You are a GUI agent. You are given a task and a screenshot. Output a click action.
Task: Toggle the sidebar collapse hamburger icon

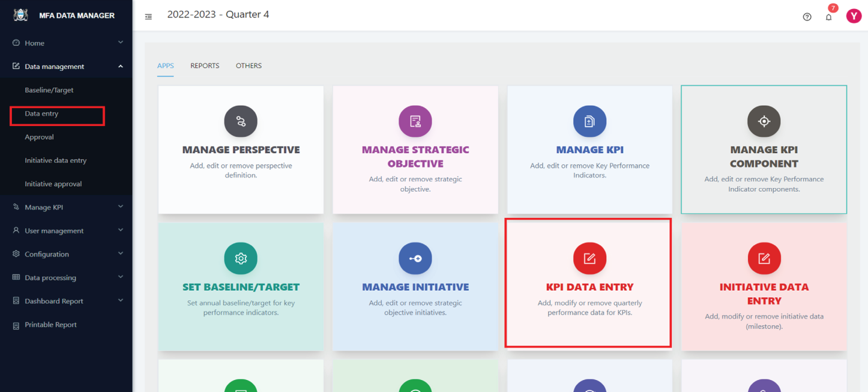(148, 17)
